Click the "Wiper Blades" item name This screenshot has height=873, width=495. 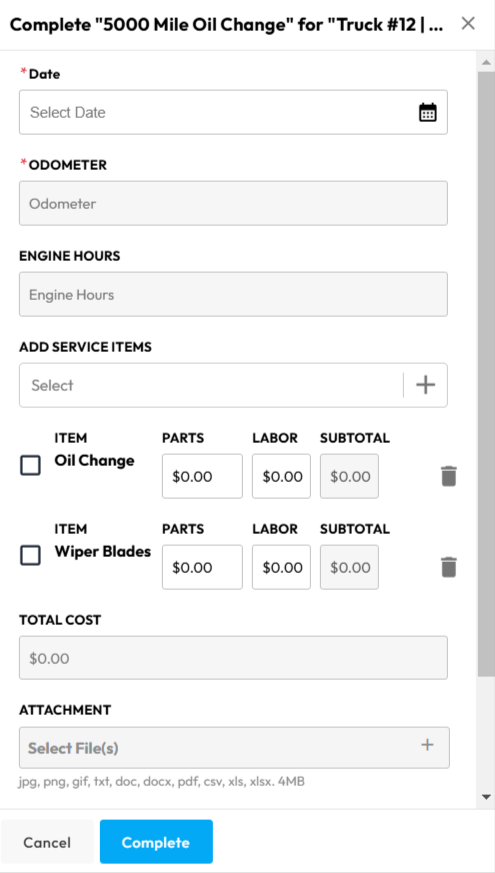click(102, 552)
